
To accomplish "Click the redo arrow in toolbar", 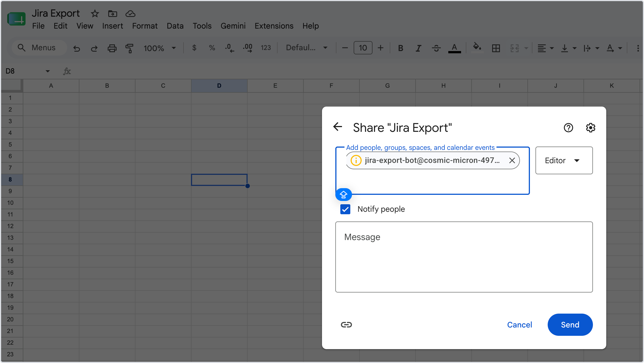I will click(94, 48).
